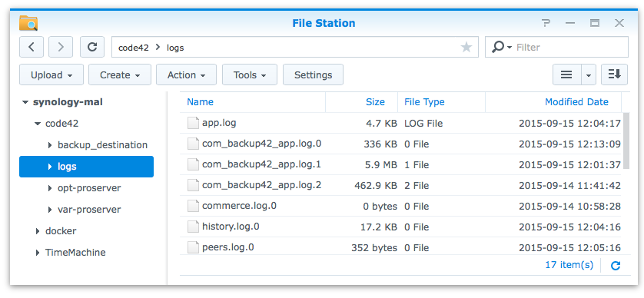Select the docker shared folder

pyautogui.click(x=61, y=231)
